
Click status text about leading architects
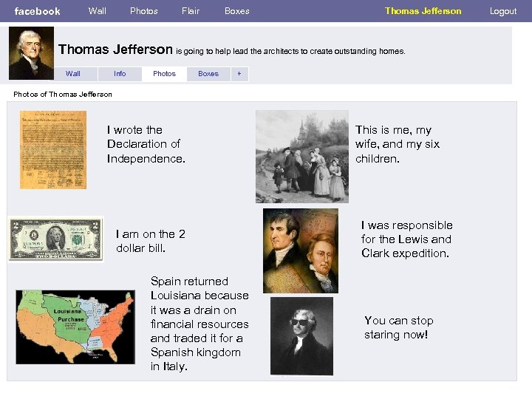(x=290, y=51)
